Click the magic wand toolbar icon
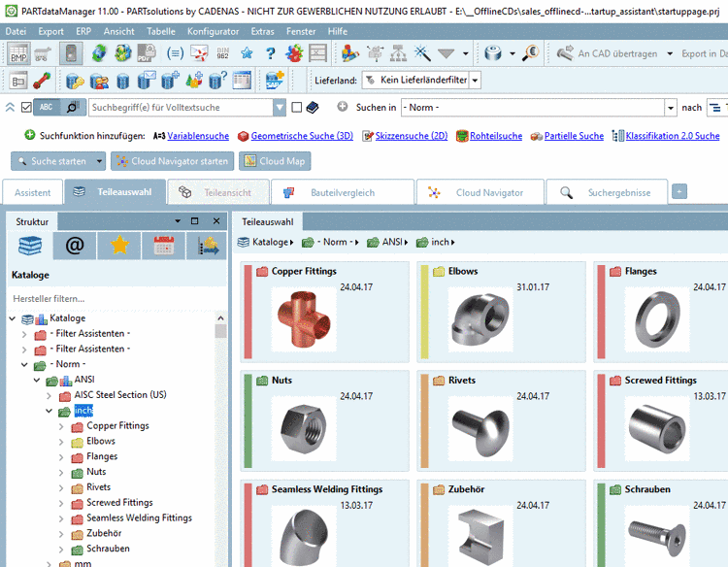This screenshot has height=567, width=728. (x=422, y=53)
